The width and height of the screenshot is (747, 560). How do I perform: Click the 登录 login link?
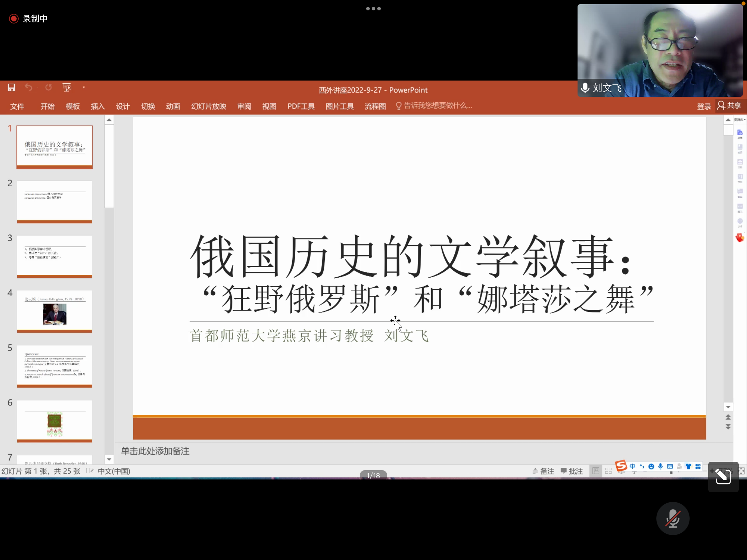click(704, 106)
